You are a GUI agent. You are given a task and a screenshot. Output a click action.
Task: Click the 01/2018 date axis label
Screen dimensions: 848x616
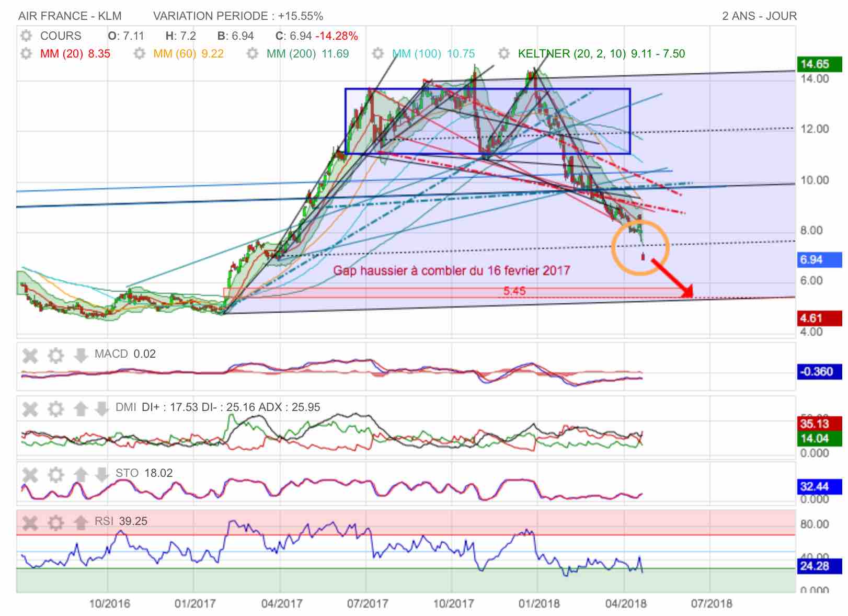(x=539, y=603)
